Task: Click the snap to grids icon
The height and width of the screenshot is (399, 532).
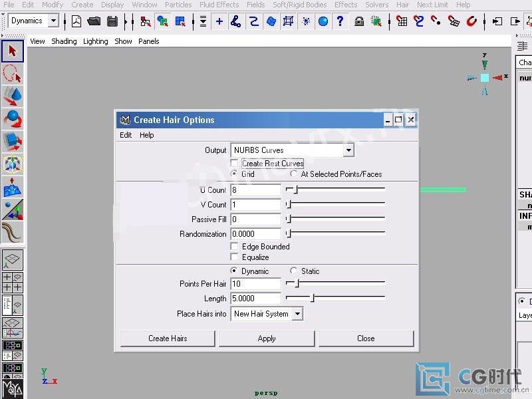Action: [402, 22]
